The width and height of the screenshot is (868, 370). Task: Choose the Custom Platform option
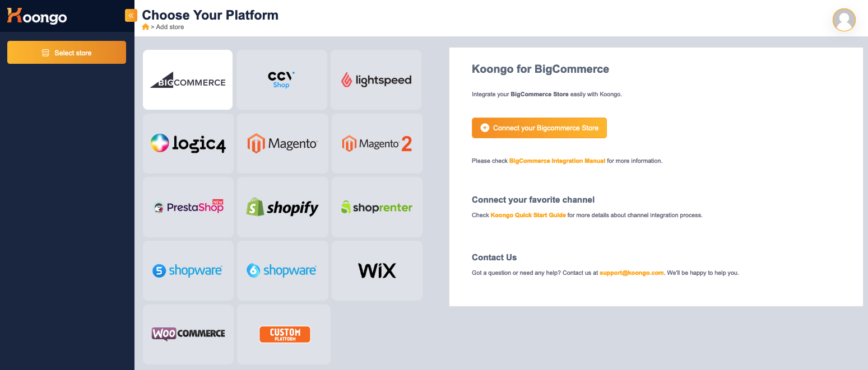coord(284,334)
